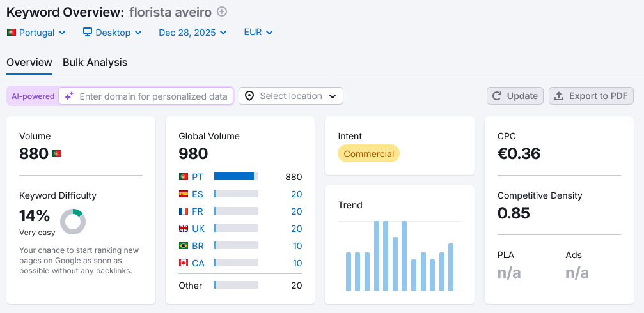This screenshot has height=313, width=644.
Task: Open the Portugal country dropdown
Action: pyautogui.click(x=36, y=32)
